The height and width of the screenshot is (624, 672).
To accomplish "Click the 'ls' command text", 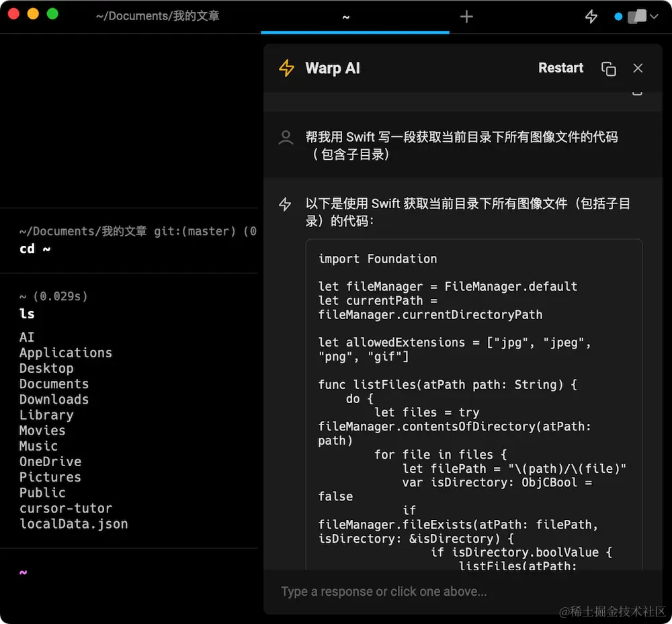I will point(27,314).
